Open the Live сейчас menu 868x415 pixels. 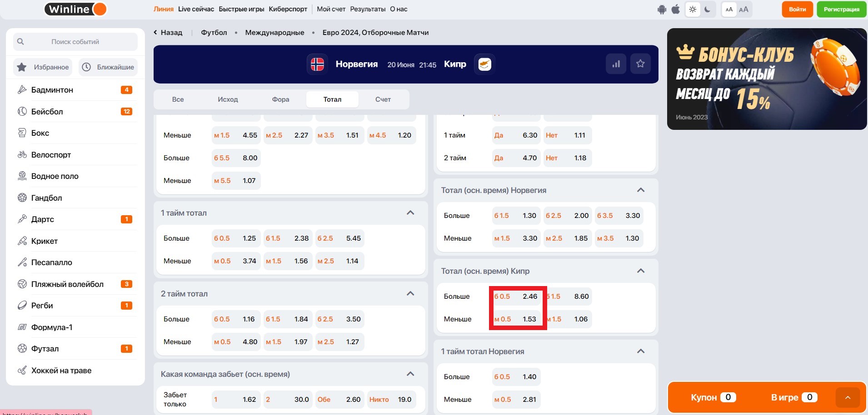coord(196,9)
